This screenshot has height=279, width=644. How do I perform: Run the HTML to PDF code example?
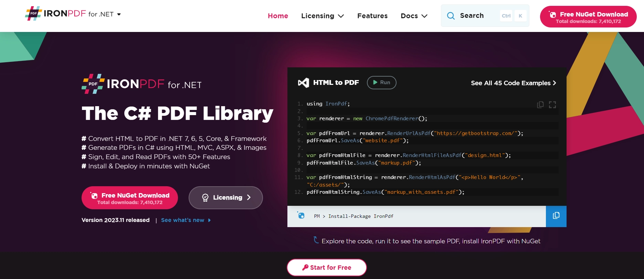pyautogui.click(x=381, y=82)
